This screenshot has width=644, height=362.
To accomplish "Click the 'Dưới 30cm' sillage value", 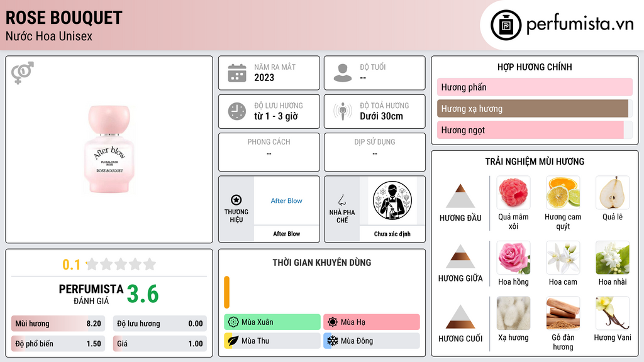I will click(x=382, y=116).
